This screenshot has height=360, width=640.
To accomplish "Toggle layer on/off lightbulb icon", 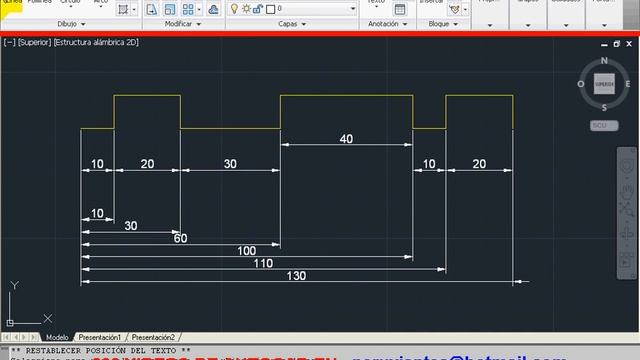I will [x=234, y=9].
